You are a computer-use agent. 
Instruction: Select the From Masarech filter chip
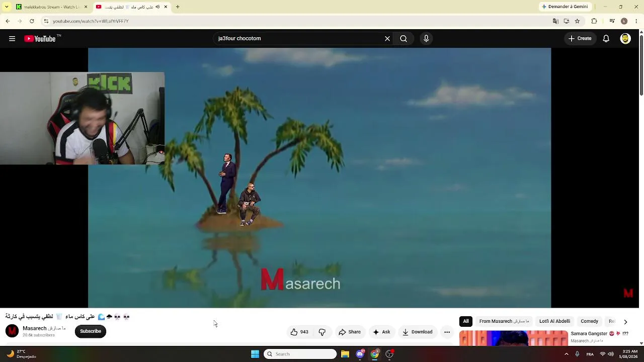(x=504, y=321)
